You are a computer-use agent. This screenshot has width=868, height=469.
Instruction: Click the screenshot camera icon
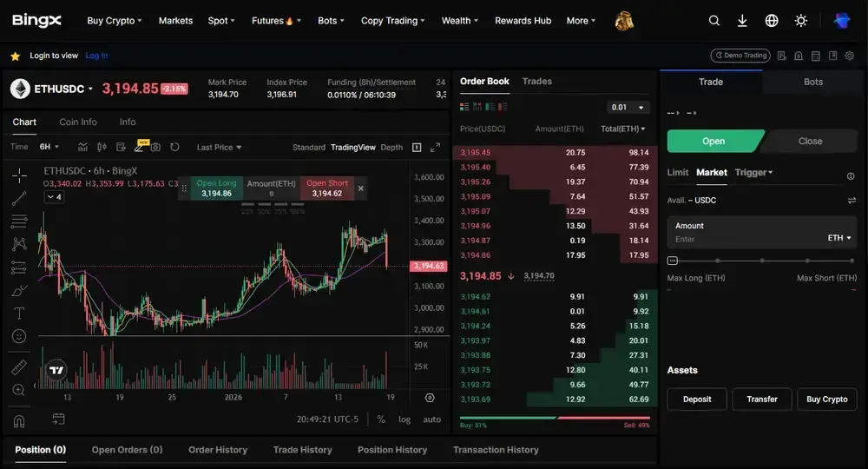pyautogui.click(x=155, y=147)
